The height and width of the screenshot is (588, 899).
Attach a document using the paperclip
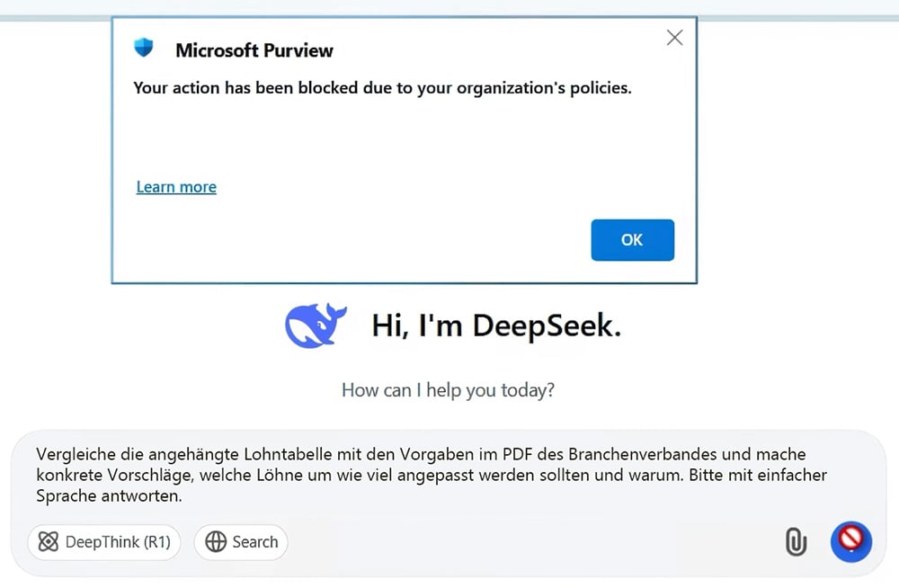coord(795,542)
